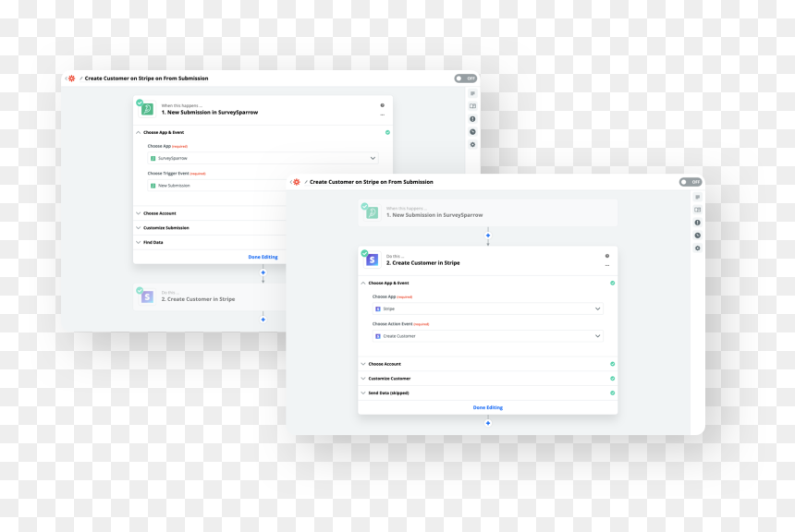Image resolution: width=795 pixels, height=532 pixels.
Task: Open settings gear icon in back window sidebar
Action: coord(472,144)
